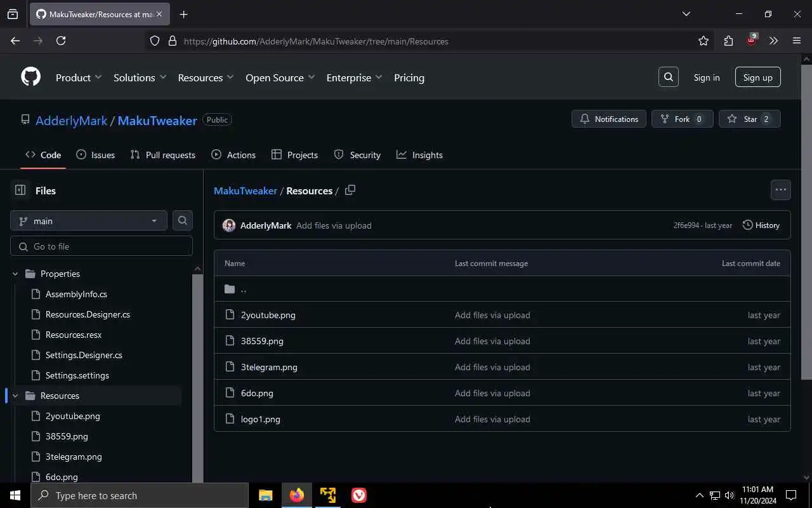The image size is (812, 508).
Task: Open File Explorer from the taskbar
Action: 265,495
